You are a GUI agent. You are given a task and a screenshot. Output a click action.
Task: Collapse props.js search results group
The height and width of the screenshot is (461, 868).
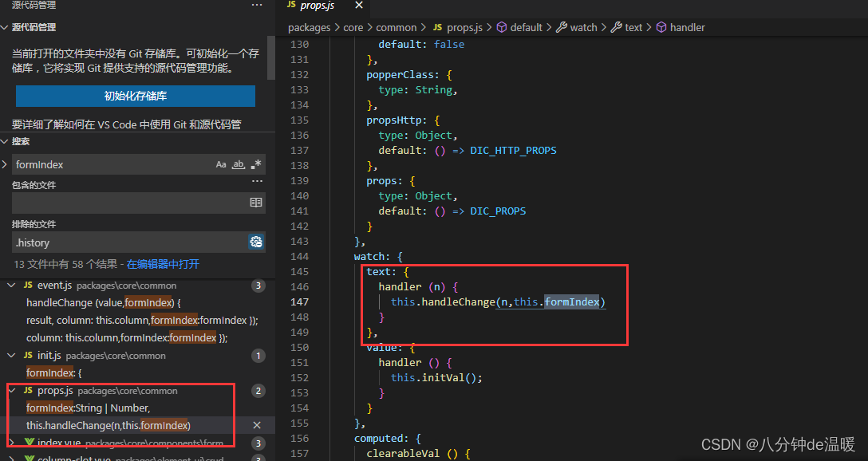pyautogui.click(x=11, y=391)
